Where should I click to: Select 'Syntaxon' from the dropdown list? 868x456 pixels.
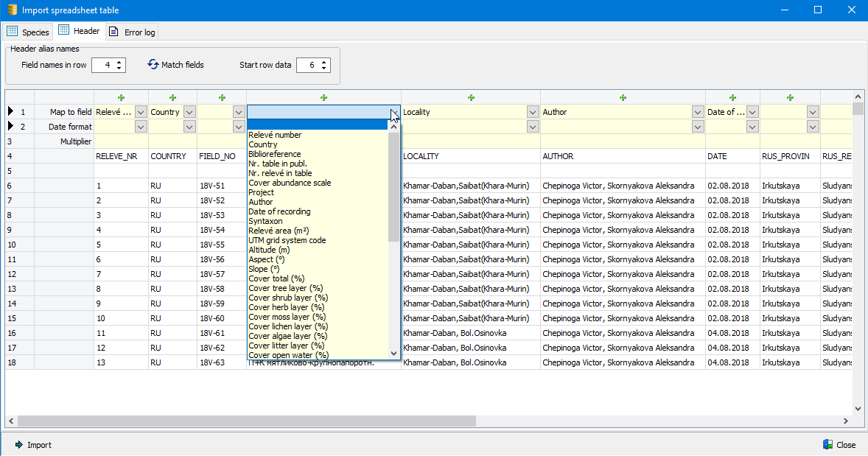pyautogui.click(x=265, y=221)
